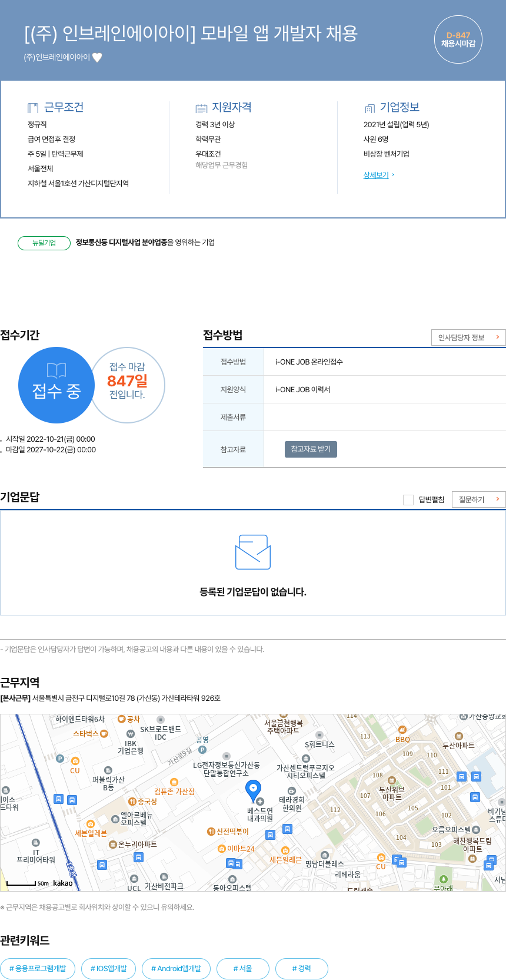Click the 접수 마감 847일 countdown circle
506x980 pixels.
click(x=127, y=385)
